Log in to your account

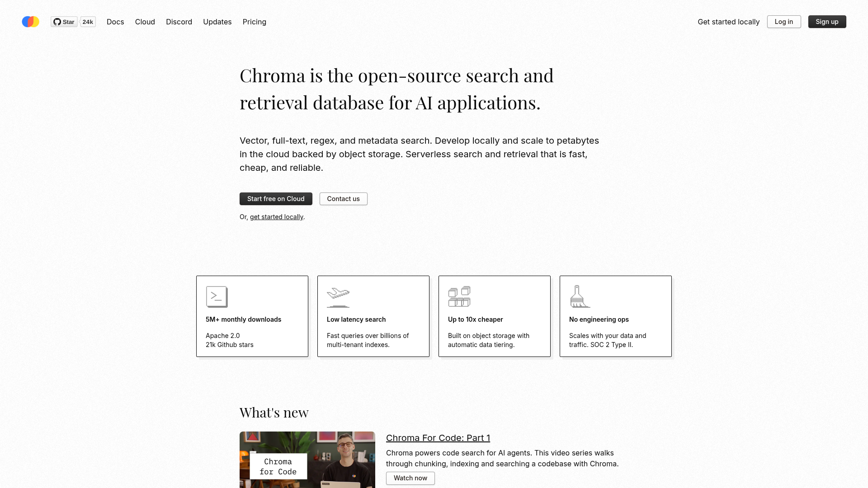[x=783, y=22]
